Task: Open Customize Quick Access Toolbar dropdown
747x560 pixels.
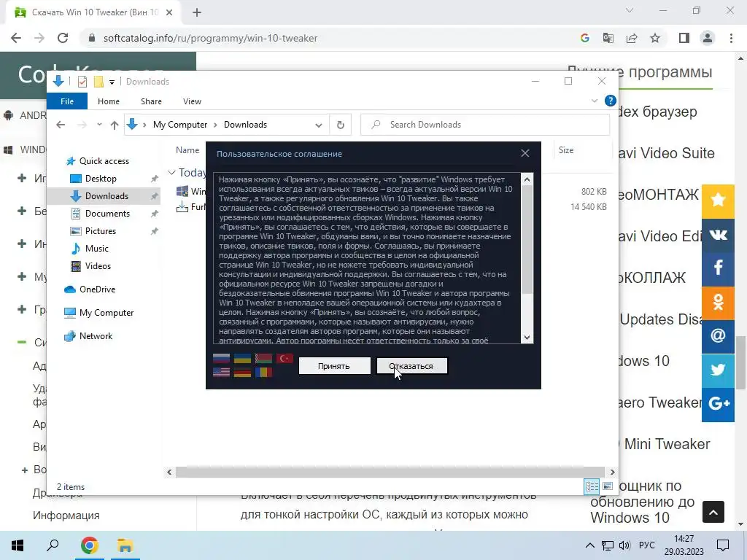Action: pos(112,82)
